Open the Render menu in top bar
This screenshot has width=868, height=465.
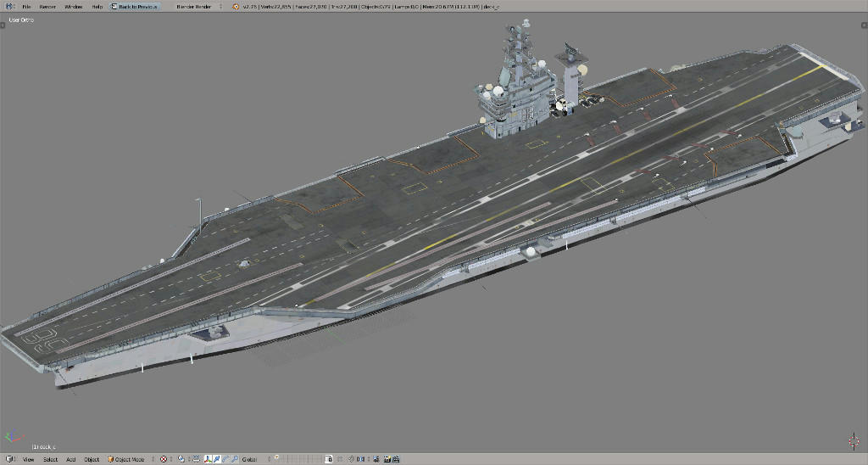[47, 6]
